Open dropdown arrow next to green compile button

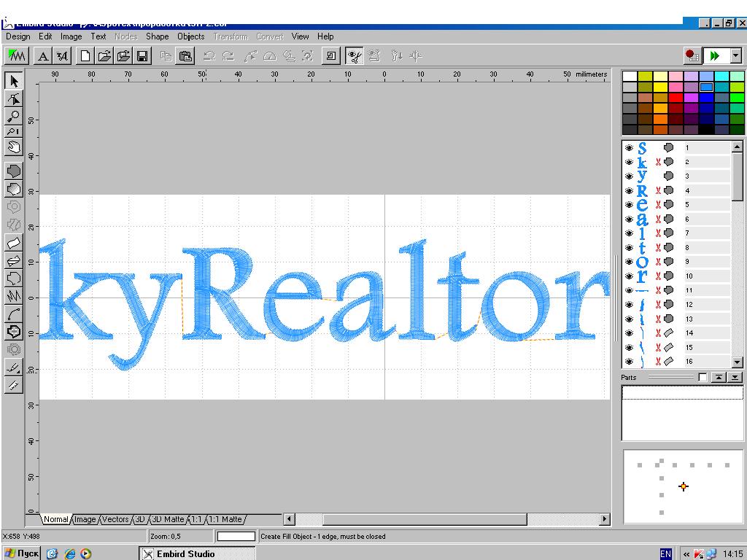click(736, 55)
